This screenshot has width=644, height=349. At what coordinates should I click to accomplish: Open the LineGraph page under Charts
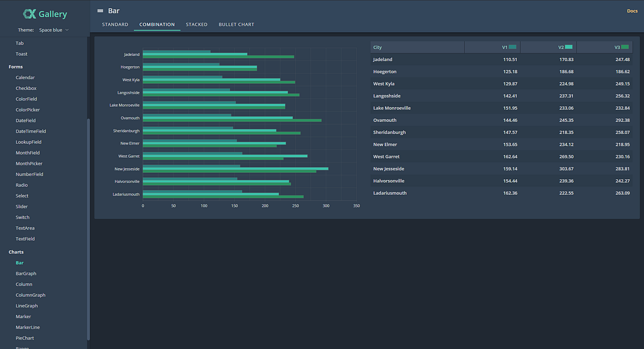[26, 306]
